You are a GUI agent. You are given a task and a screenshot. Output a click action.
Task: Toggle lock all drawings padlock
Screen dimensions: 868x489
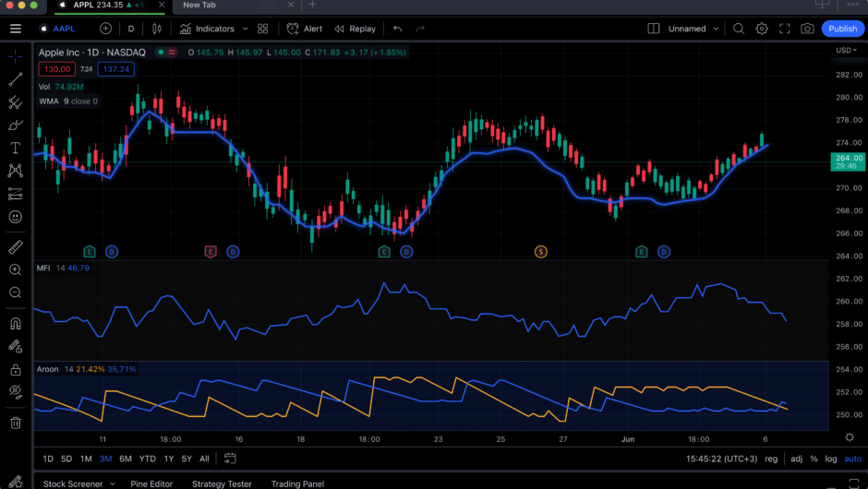15,369
